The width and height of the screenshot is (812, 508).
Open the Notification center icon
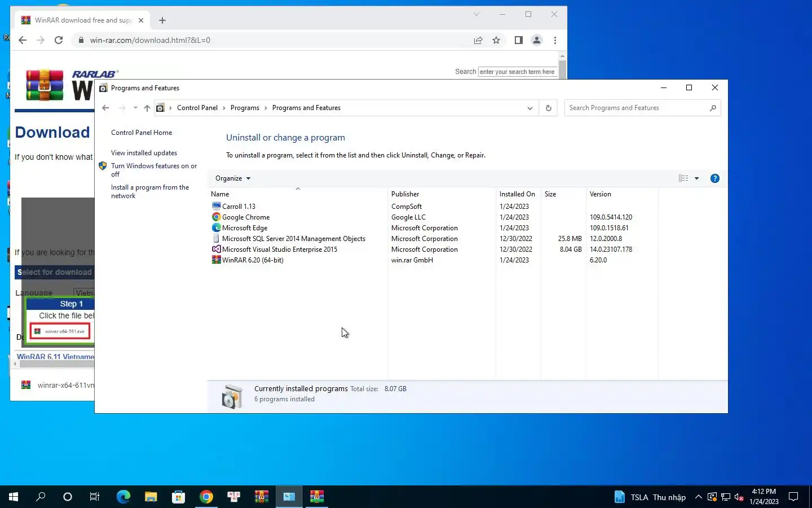[x=793, y=497]
